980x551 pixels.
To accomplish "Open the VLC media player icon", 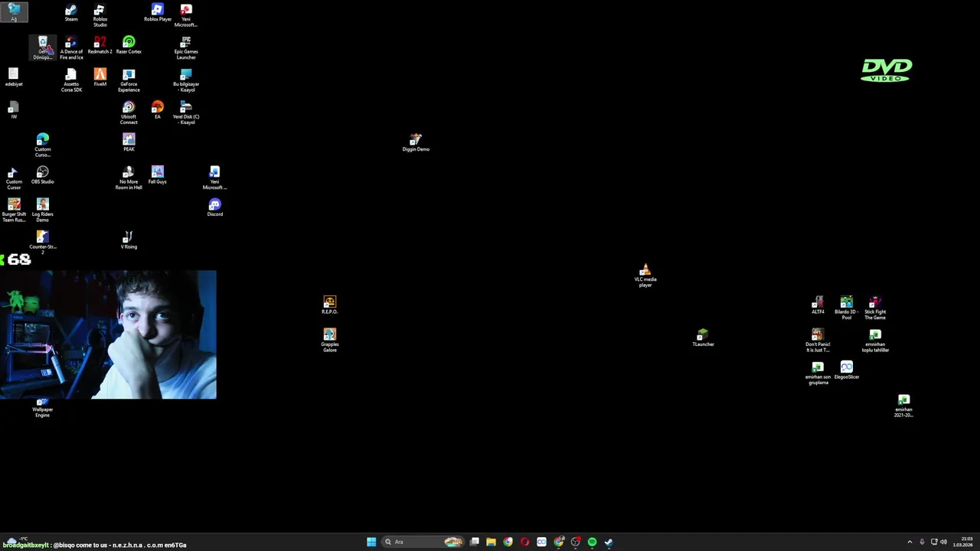I will point(645,275).
